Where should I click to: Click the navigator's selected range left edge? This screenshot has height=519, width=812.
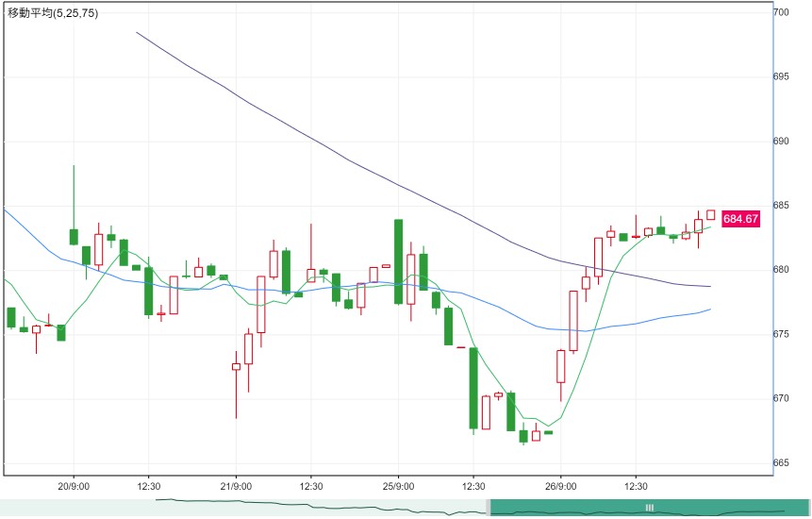pos(488,508)
